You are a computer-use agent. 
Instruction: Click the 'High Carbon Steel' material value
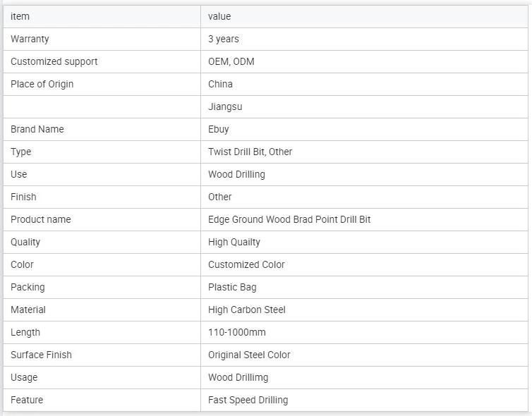coord(247,310)
